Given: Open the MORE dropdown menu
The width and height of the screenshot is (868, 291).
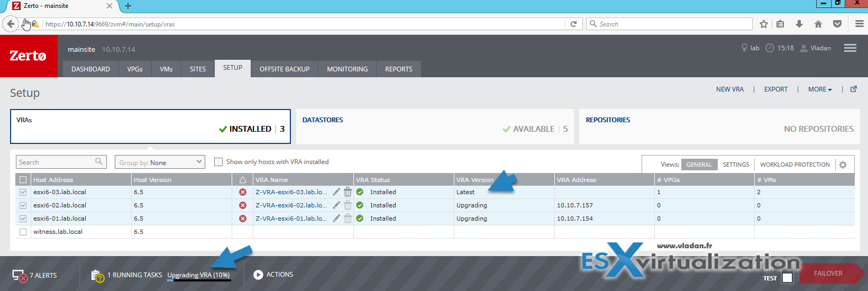Looking at the screenshot, I should pos(820,89).
